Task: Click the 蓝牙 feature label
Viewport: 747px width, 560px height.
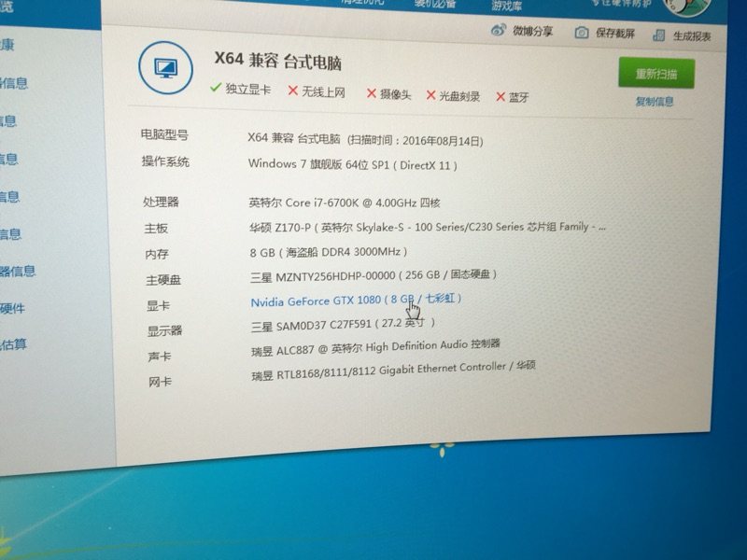Action: pyautogui.click(x=519, y=98)
